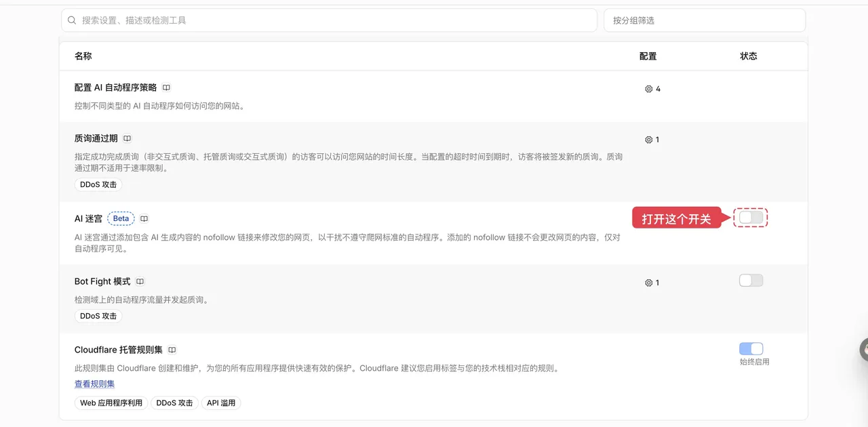
Task: Open gear configuration for Bot Fight 模式
Action: tap(652, 283)
